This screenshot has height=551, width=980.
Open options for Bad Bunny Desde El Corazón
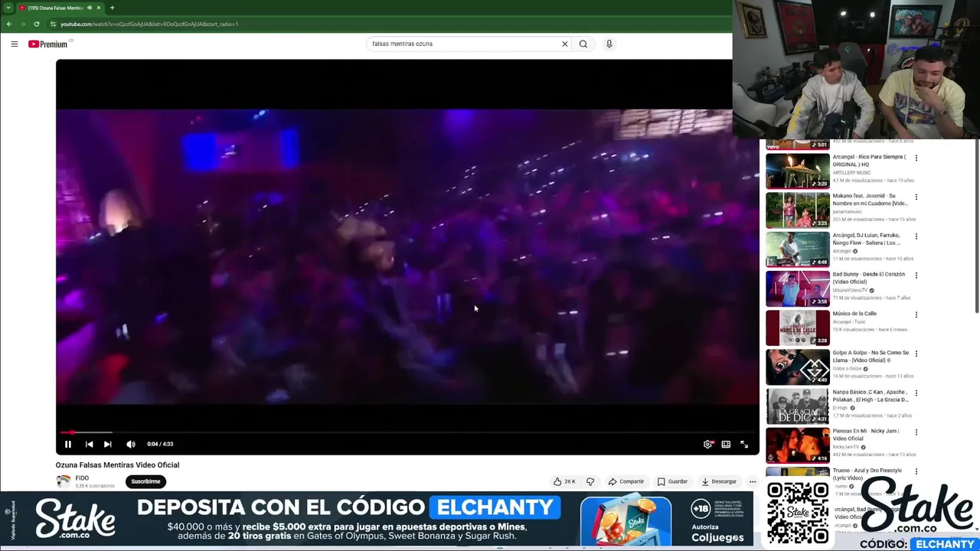point(916,275)
